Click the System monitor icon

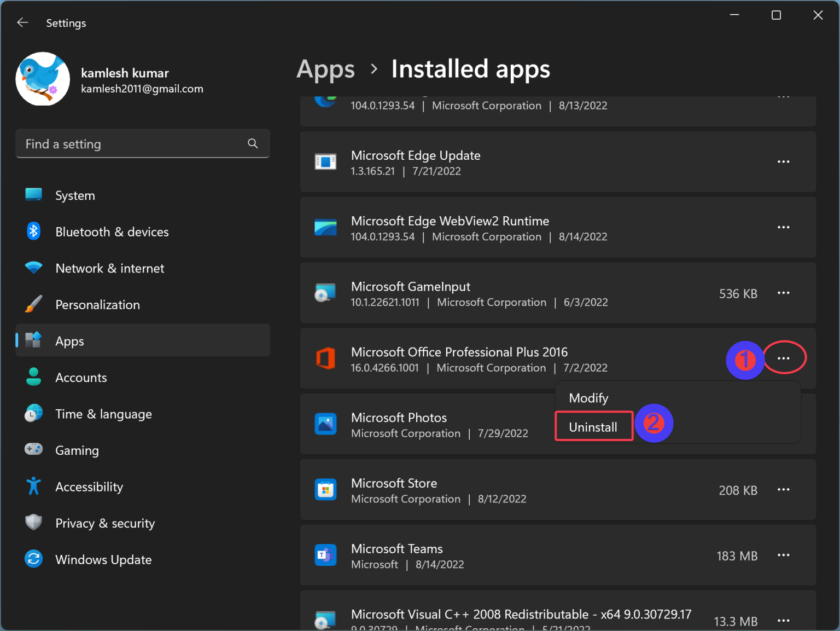[x=33, y=195]
